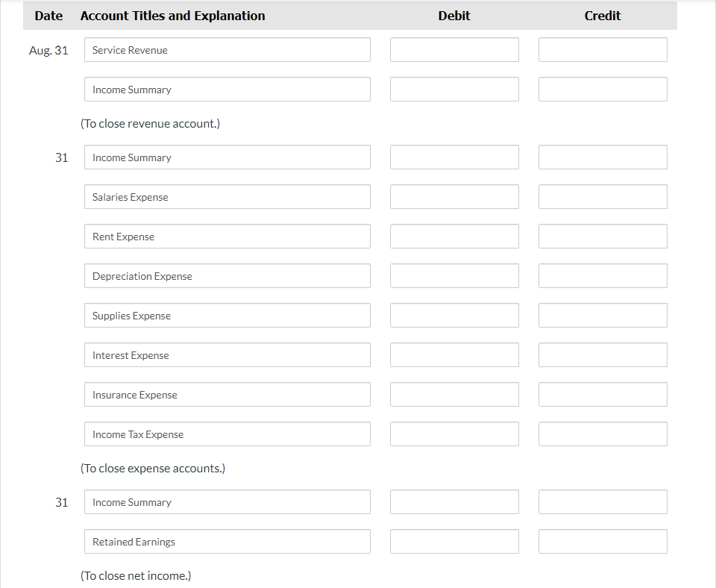716x588 pixels.
Task: Click the Credit box beside Salaries Expense
Action: tap(602, 196)
